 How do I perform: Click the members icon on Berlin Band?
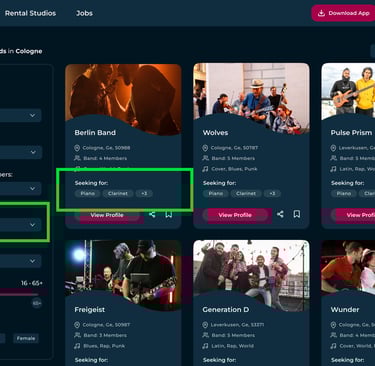point(77,158)
